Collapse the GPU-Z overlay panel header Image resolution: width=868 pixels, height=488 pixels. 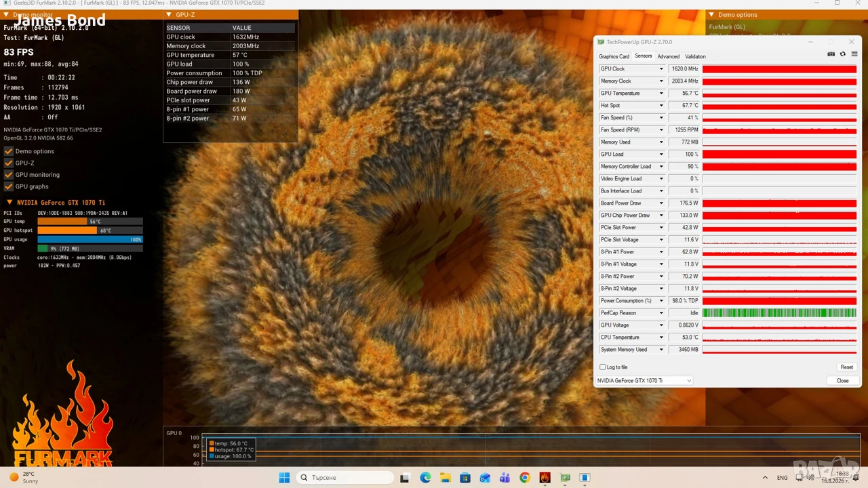pos(169,14)
